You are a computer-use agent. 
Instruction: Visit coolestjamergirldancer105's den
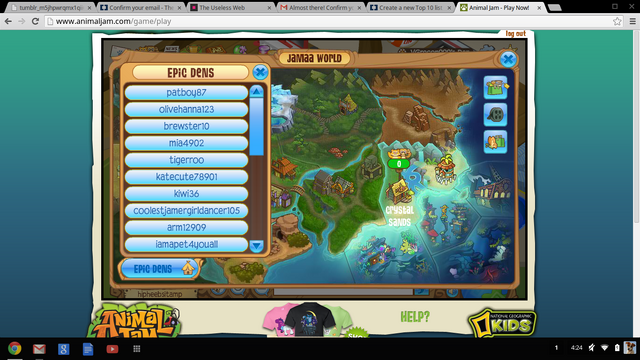click(x=186, y=211)
